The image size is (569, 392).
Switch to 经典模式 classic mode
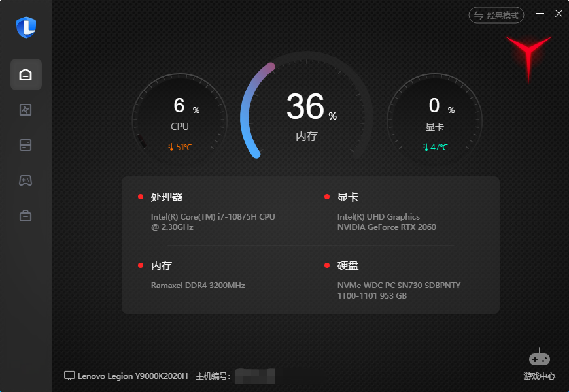point(496,15)
